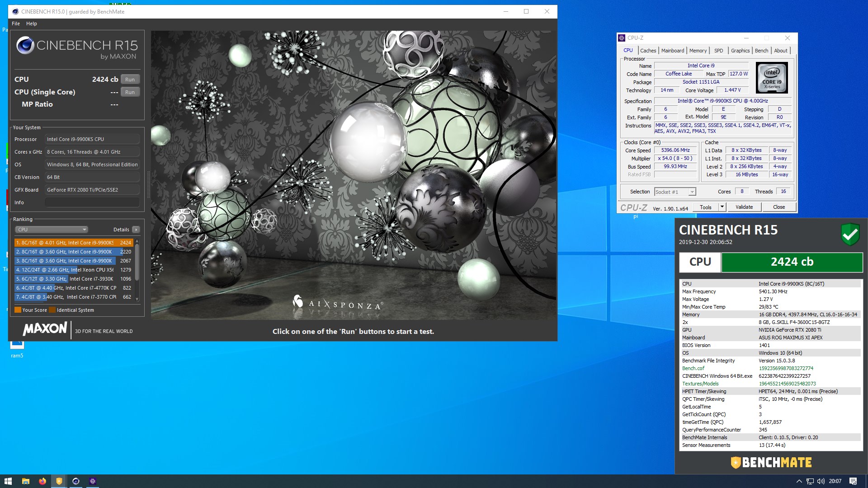The image size is (868, 488).
Task: Switch to the About tab in CPU-Z
Action: 781,51
